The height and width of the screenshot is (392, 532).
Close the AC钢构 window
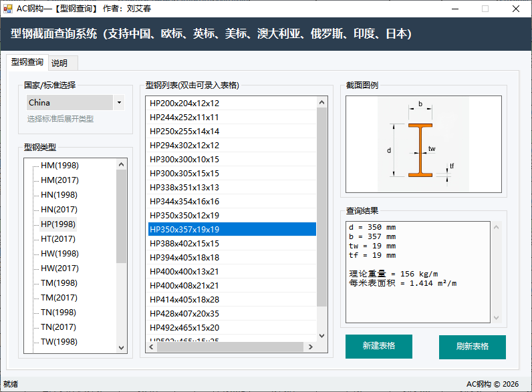[516, 9]
